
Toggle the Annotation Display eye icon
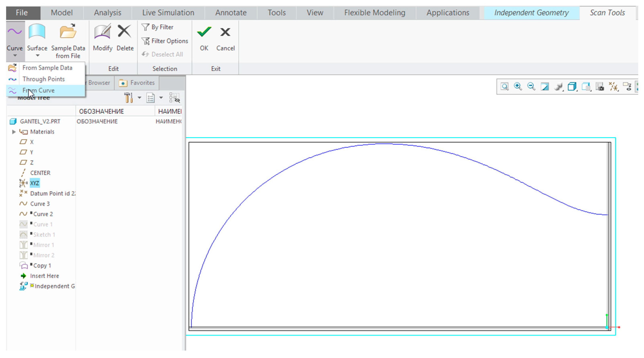pos(627,87)
